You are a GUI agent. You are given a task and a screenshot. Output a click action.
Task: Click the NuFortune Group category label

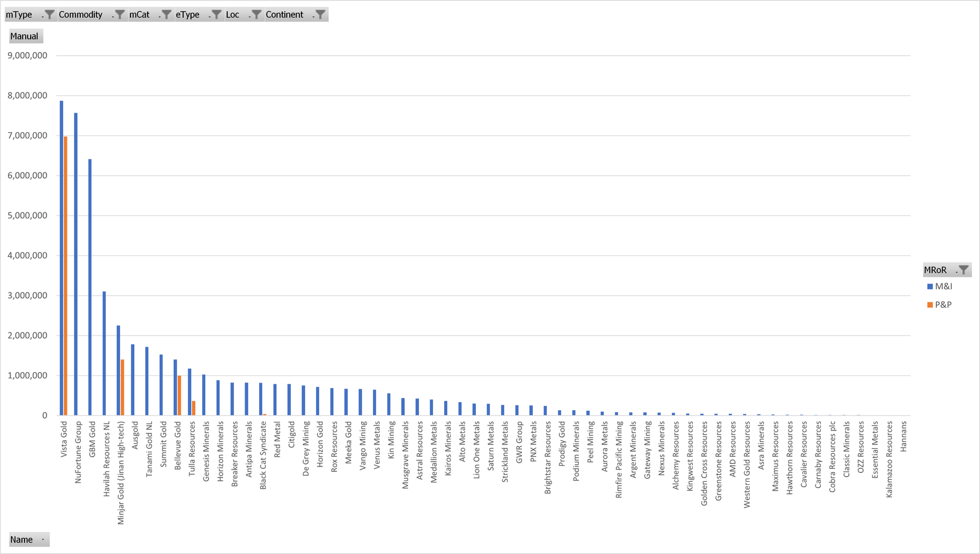(x=78, y=452)
